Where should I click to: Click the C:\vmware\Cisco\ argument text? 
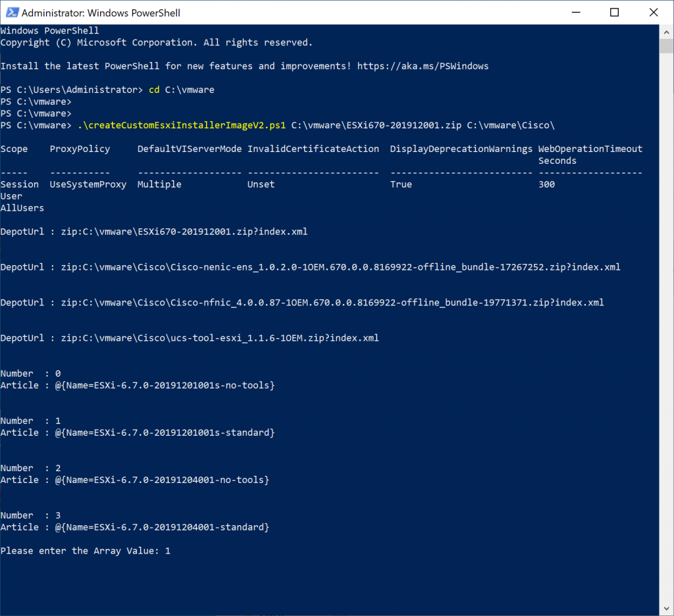(x=511, y=126)
